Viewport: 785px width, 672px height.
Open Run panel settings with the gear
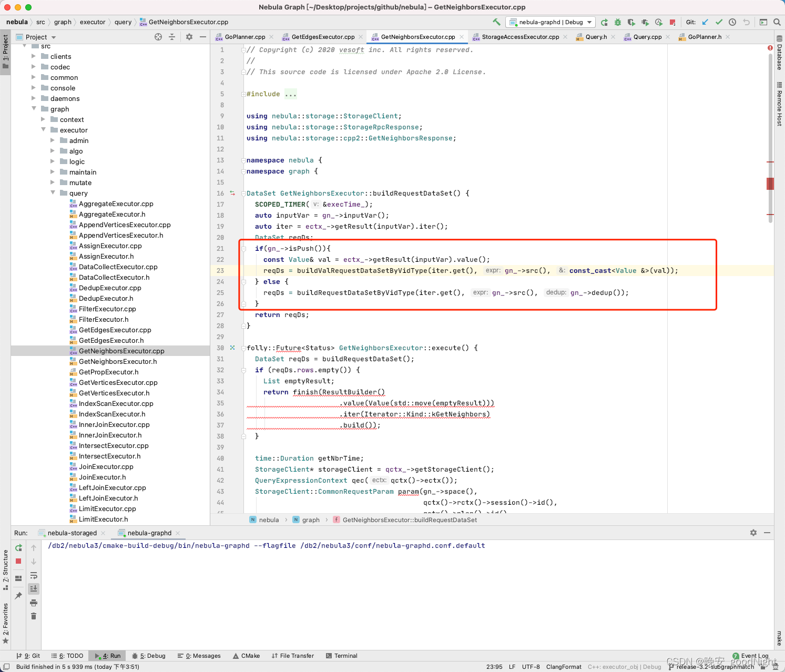click(753, 533)
